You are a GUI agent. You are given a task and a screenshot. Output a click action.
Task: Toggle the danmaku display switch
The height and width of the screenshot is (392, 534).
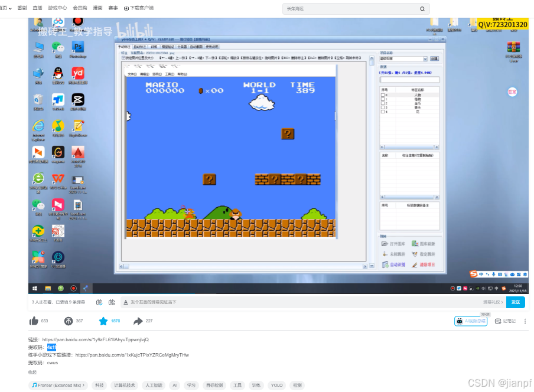(x=99, y=302)
